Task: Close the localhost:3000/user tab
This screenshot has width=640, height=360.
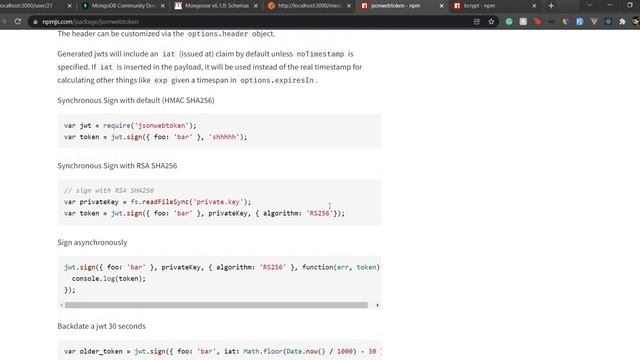Action: click(69, 6)
